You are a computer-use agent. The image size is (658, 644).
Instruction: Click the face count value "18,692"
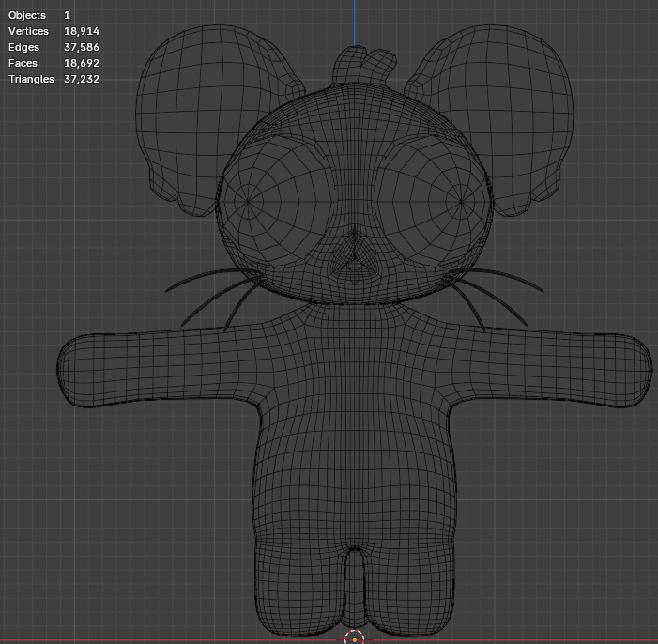point(82,63)
